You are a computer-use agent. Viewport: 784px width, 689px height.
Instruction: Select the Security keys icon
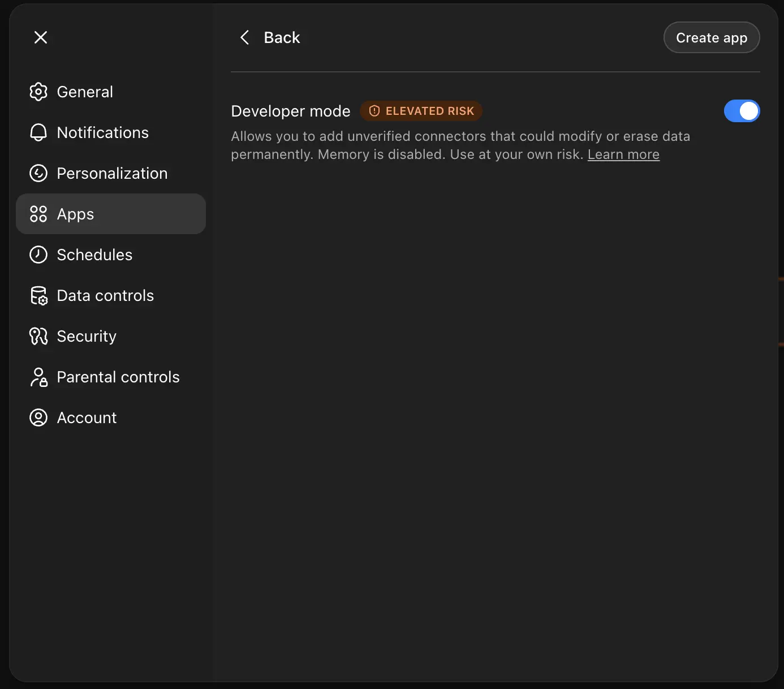pyautogui.click(x=38, y=336)
